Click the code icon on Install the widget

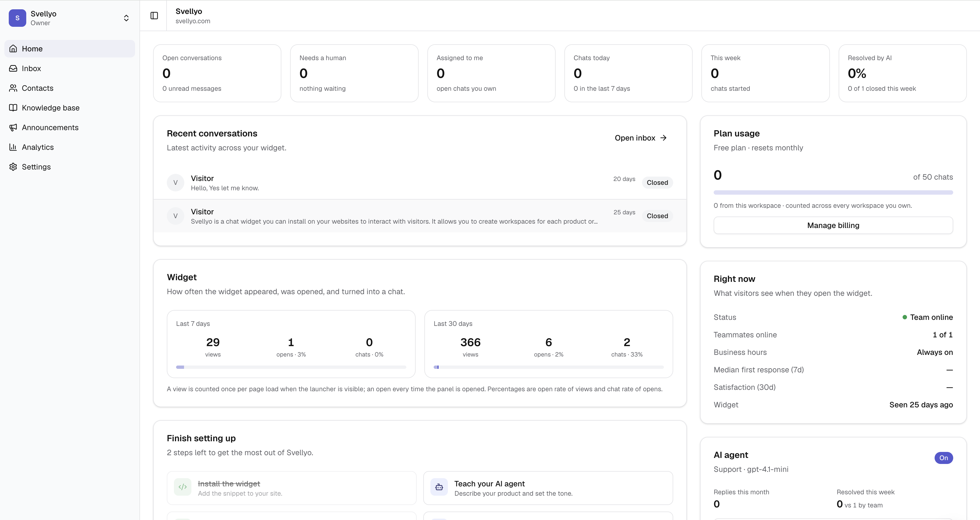pos(183,487)
